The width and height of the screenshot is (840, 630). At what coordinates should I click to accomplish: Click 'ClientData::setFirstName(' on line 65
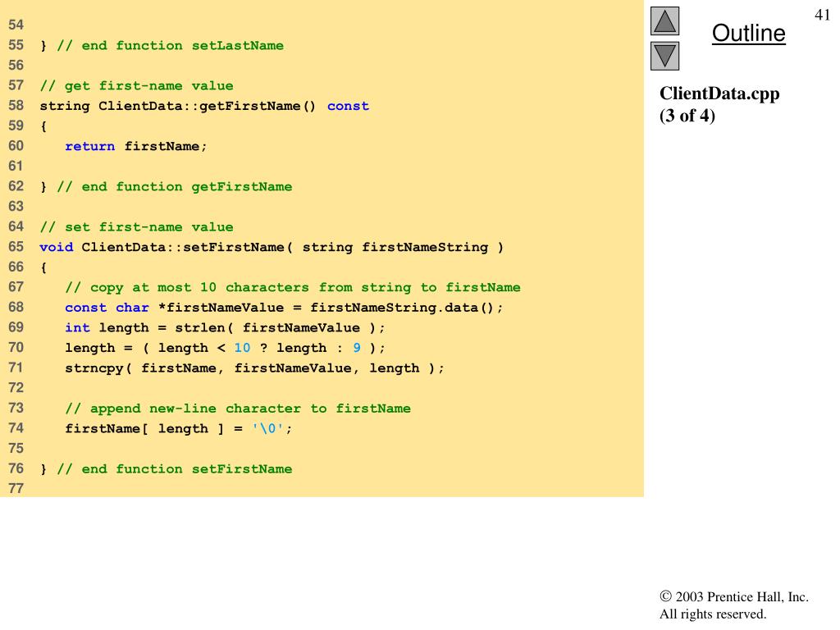click(x=187, y=247)
